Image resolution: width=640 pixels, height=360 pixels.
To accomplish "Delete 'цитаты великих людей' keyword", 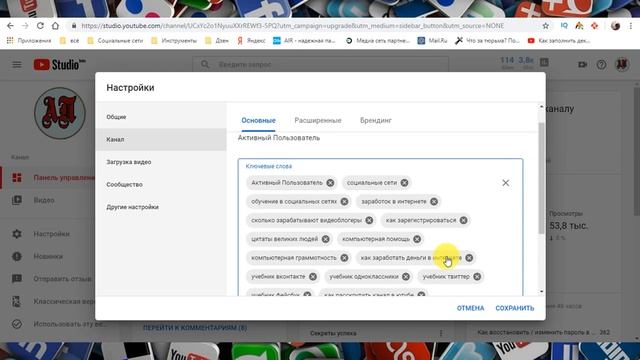I will point(326,239).
